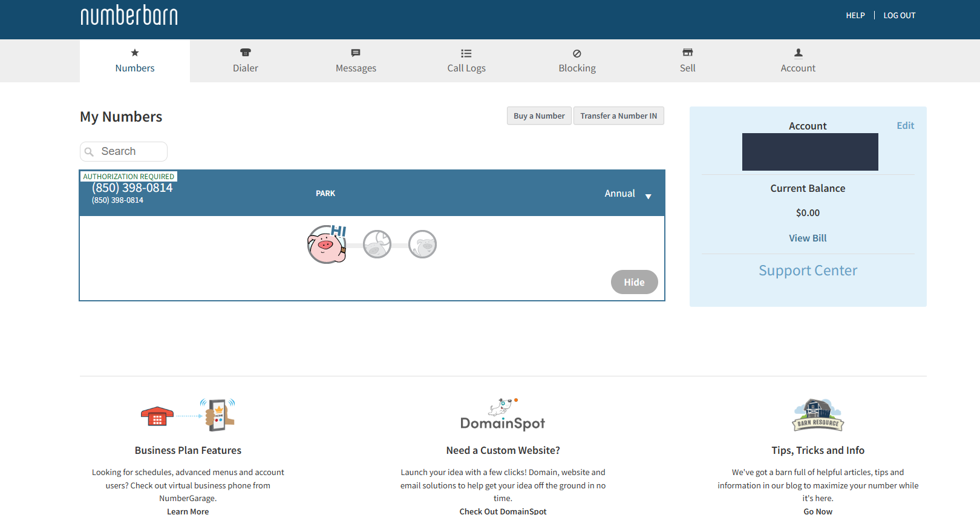Switch to the Messages tab
Viewport: 980px width, 515px height.
point(356,61)
